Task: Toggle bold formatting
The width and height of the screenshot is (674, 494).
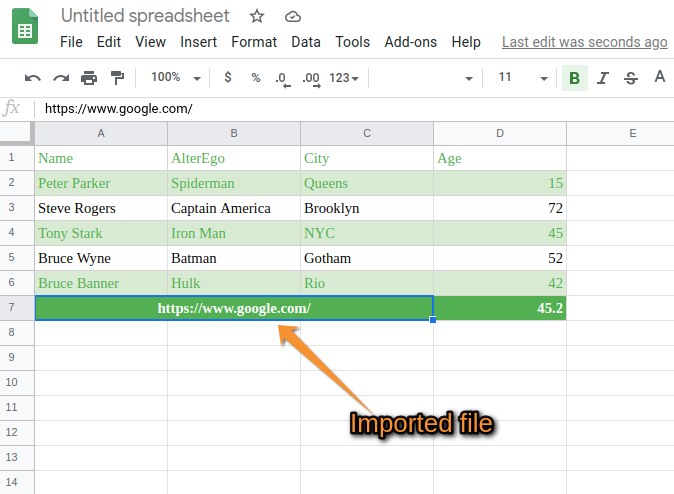Action: (574, 78)
